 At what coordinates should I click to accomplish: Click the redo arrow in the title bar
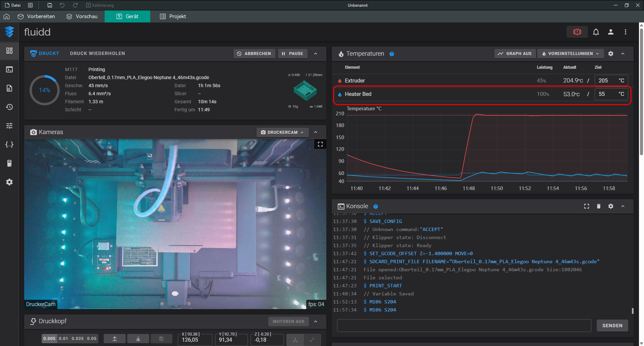[75, 5]
